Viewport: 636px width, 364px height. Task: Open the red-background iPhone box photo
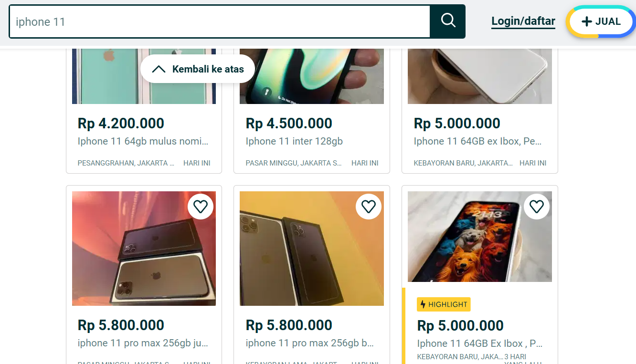144,248
